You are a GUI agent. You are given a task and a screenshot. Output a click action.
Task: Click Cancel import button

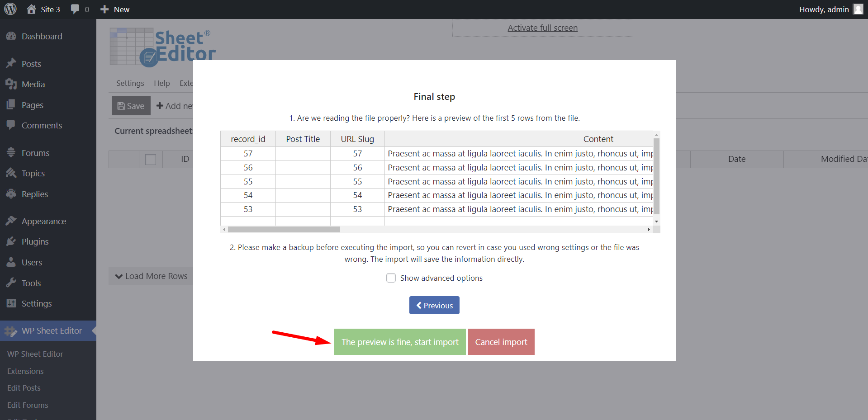(x=501, y=342)
